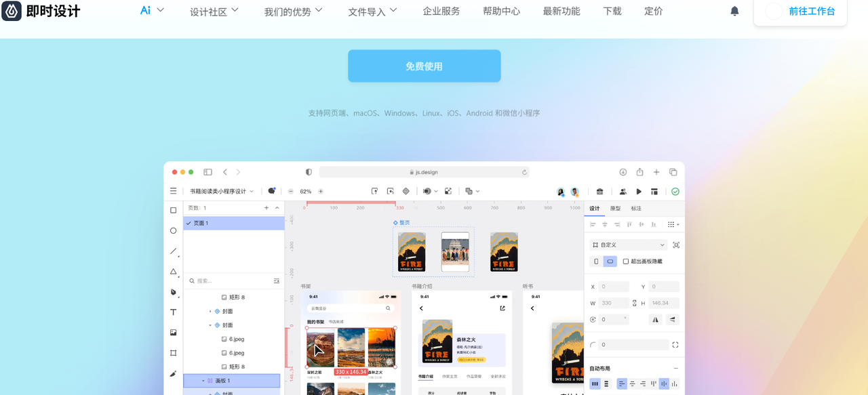The height and width of the screenshot is (395, 868).
Task: Collapse the 画板 1 layer
Action: (x=203, y=381)
